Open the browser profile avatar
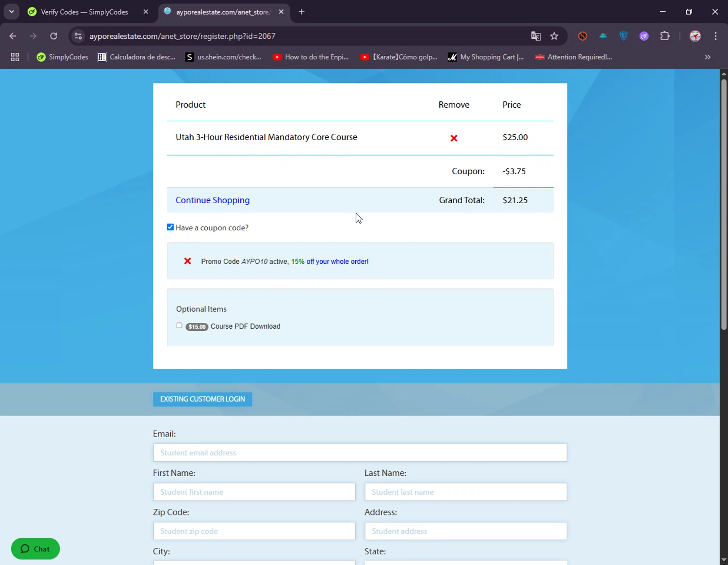Viewport: 728px width, 565px height. tap(695, 36)
